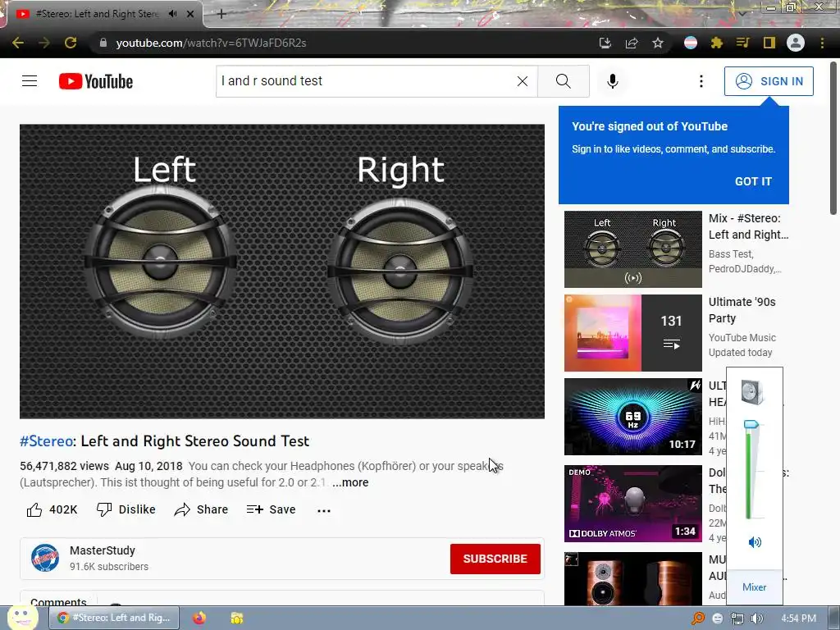Open Ultimate '90s Party playlist thumbnail

click(x=633, y=333)
